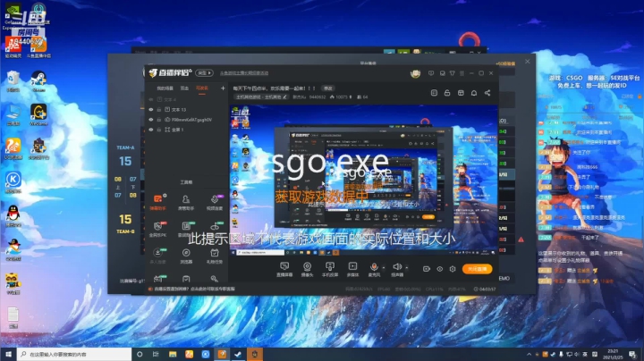Open the notification bell icon
The image size is (644, 361).
pyautogui.click(x=474, y=93)
